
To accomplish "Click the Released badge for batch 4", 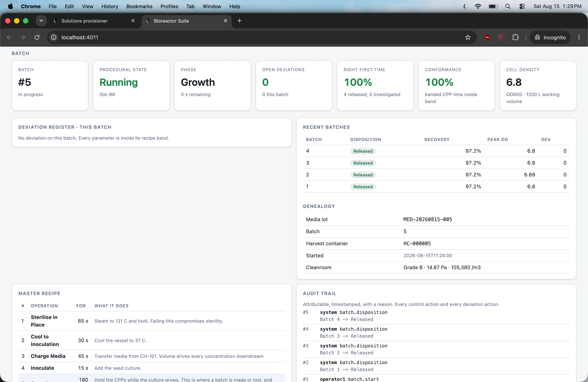I will 363,151.
